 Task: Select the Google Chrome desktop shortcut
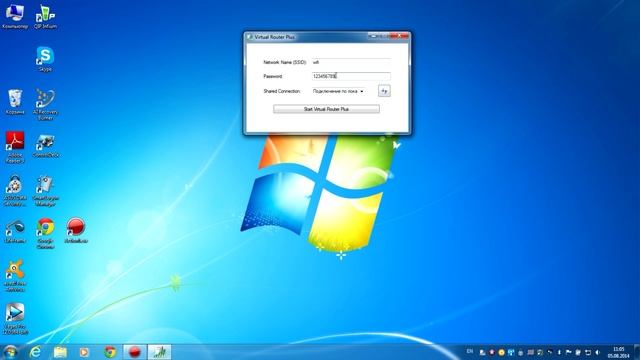[x=45, y=233]
